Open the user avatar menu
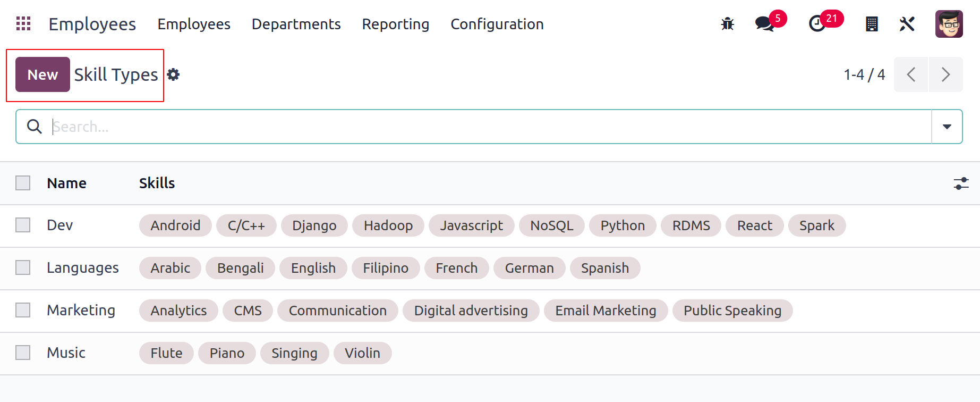The width and height of the screenshot is (980, 402). pyautogui.click(x=949, y=24)
